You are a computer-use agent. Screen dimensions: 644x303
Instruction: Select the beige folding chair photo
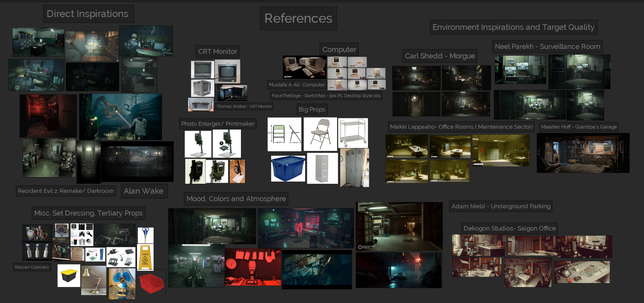(x=320, y=134)
